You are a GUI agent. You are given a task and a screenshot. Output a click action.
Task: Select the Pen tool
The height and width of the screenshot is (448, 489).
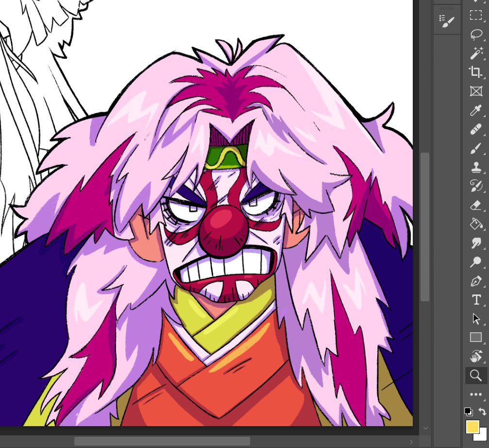[x=476, y=281]
